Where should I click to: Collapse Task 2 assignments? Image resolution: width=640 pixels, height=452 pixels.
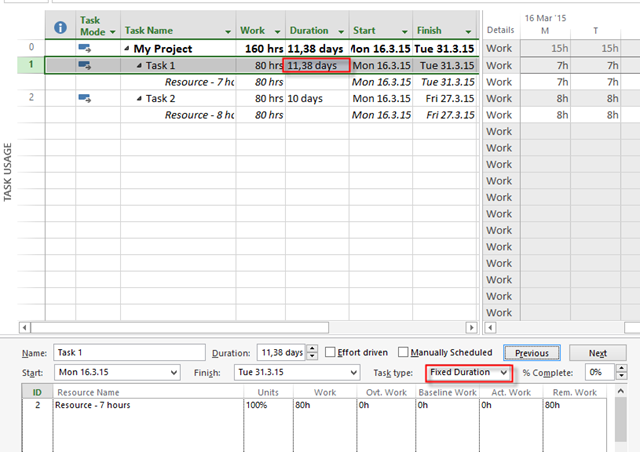(x=139, y=99)
